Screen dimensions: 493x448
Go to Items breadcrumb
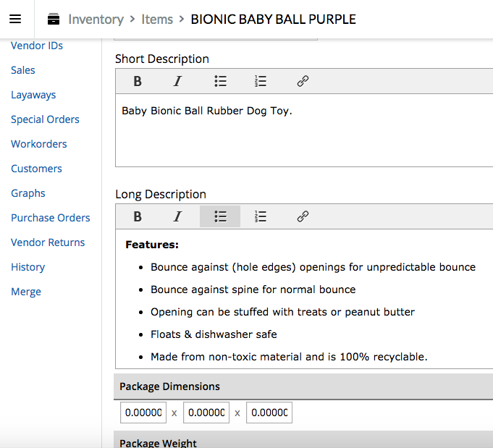(157, 20)
